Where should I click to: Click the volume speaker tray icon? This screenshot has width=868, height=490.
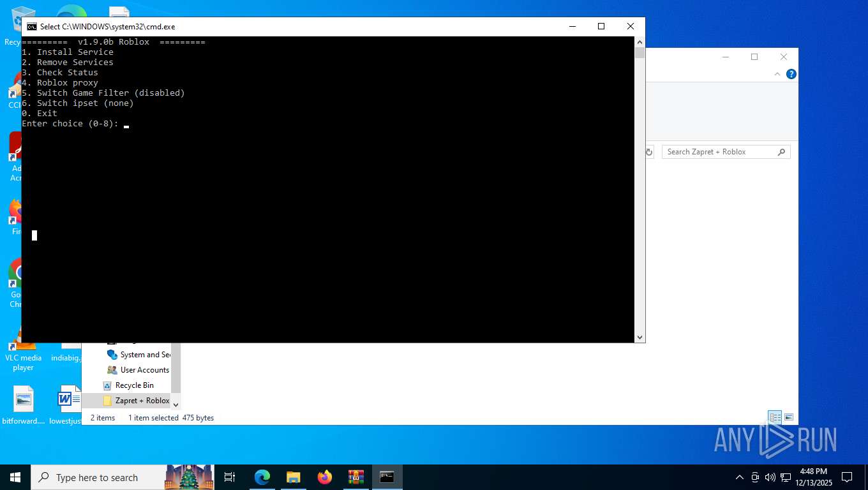click(770, 477)
